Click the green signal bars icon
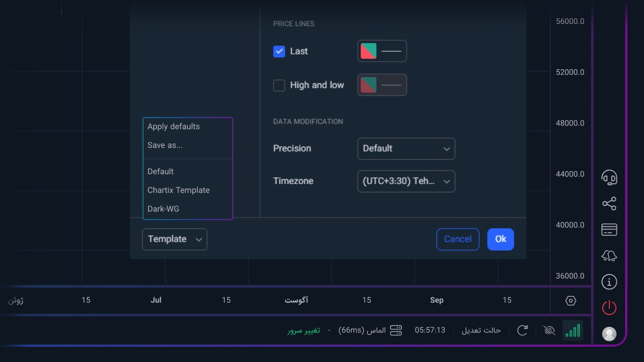 (x=573, y=331)
